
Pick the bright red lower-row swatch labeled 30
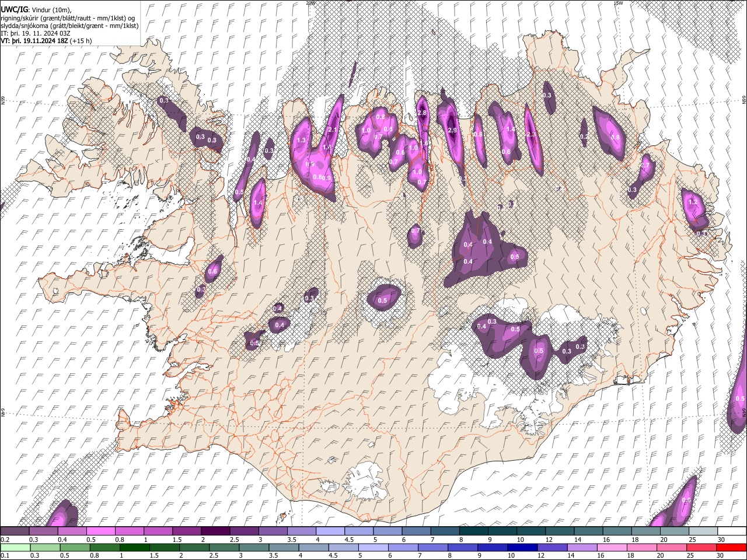(x=731, y=547)
